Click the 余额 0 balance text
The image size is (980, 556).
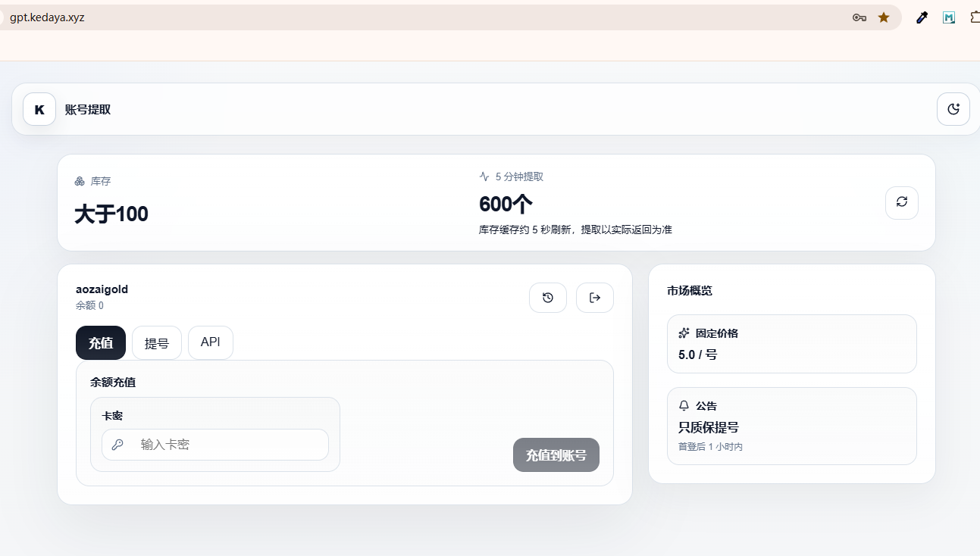pyautogui.click(x=89, y=306)
